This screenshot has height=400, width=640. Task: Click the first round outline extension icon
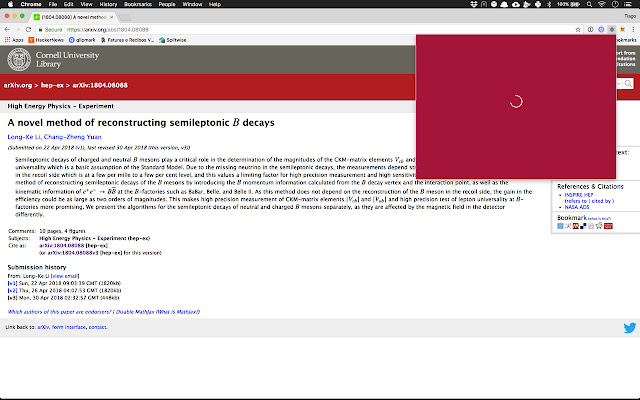(590, 29)
